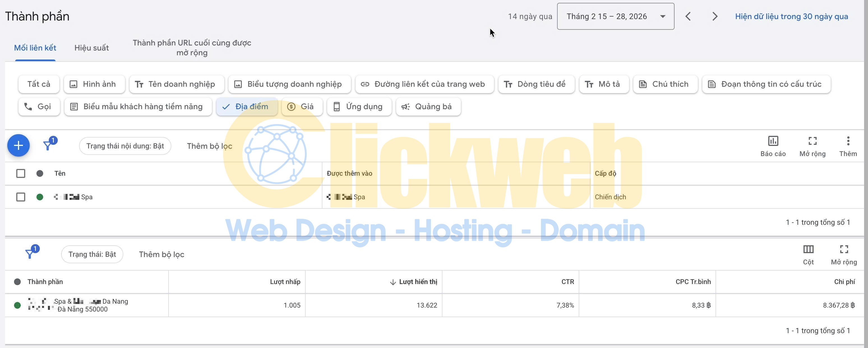Image resolution: width=868 pixels, height=348 pixels.
Task: Click the Hiện dữ liệu trong 30 ngày qua link
Action: [791, 16]
